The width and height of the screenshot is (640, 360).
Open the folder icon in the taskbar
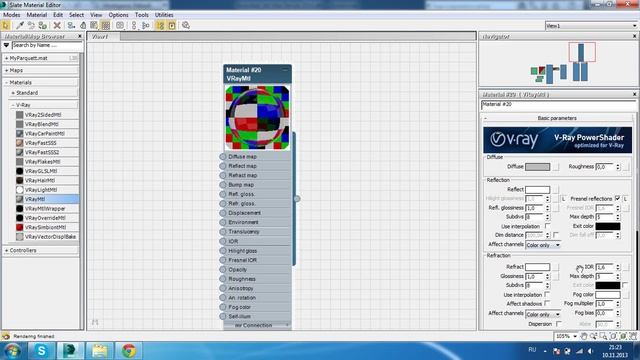(x=100, y=351)
